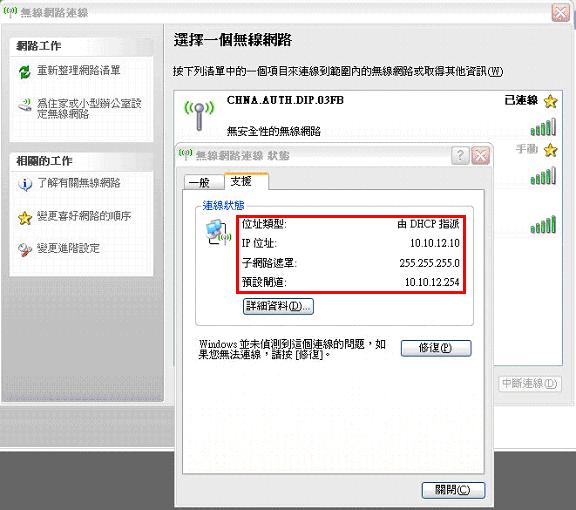
Task: Click the signal strength bars of the top network
Action: click(x=543, y=127)
